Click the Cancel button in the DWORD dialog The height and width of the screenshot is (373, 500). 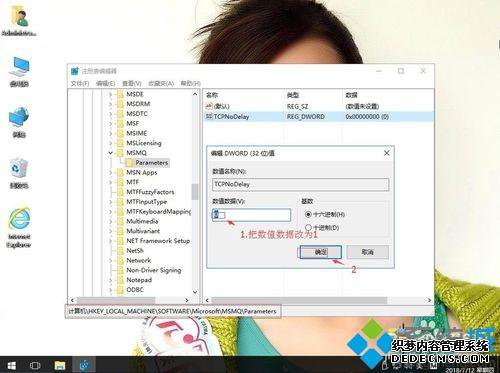368,252
